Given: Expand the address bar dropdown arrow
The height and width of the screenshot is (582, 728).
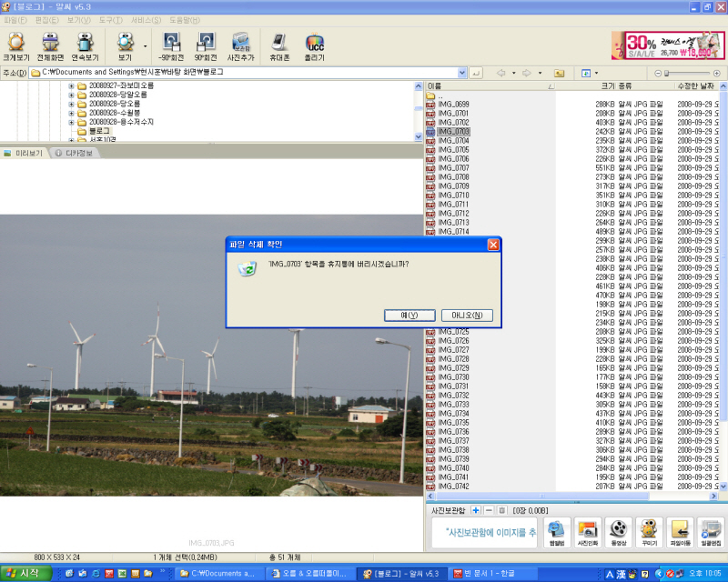Looking at the screenshot, I should tap(462, 73).
